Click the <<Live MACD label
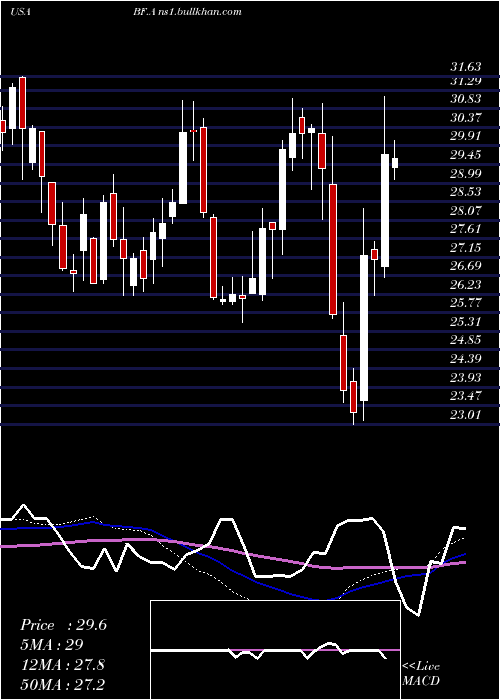This screenshot has width=500, height=700. click(x=421, y=674)
